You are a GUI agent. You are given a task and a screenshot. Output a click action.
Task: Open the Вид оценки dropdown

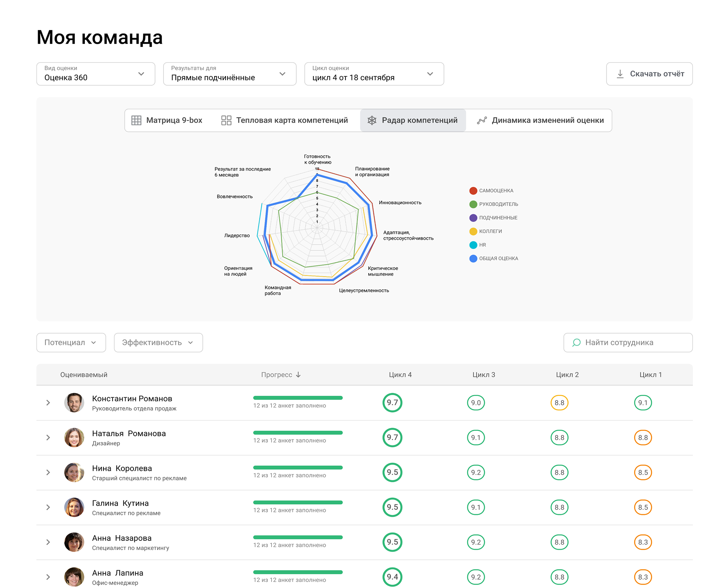pyautogui.click(x=96, y=74)
